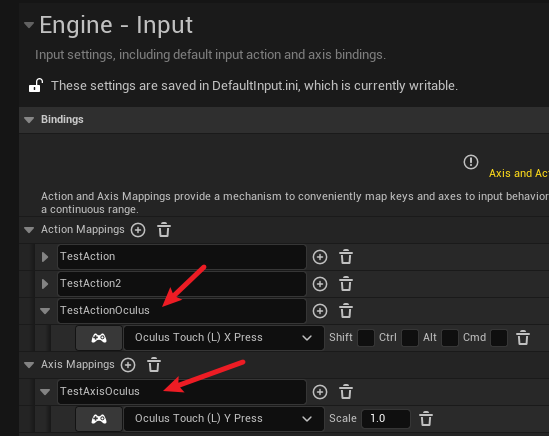
Task: Collapse the Axis Mappings list
Action: [29, 365]
